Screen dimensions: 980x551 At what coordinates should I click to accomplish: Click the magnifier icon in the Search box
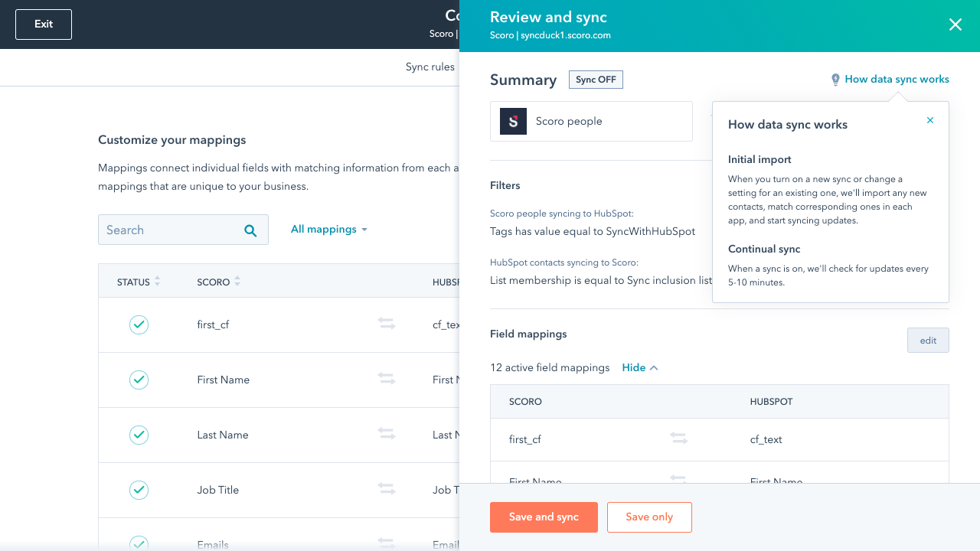[x=250, y=230]
